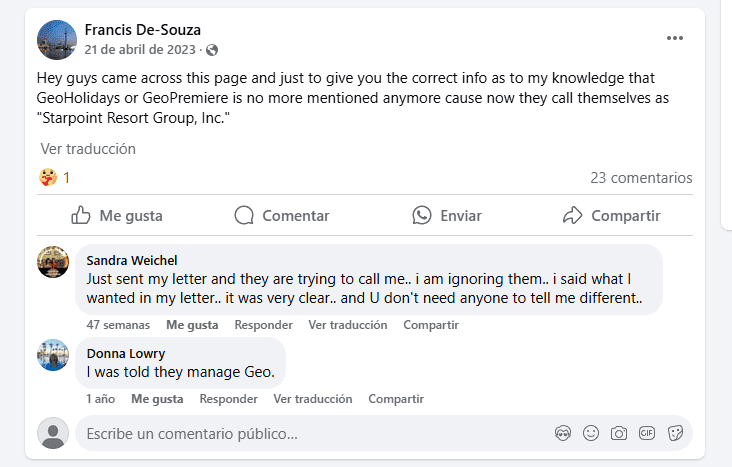Screen dimensions: 732x467
Task: Click the avatar sticker icon in comment box
Action: 563,434
